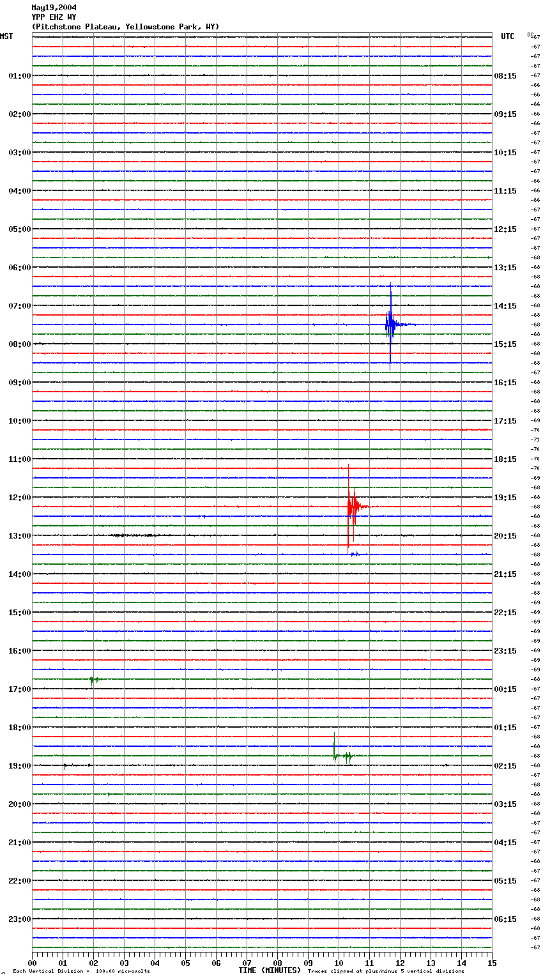
Task: Click the 19:00 MST time label
Action: coord(20,766)
